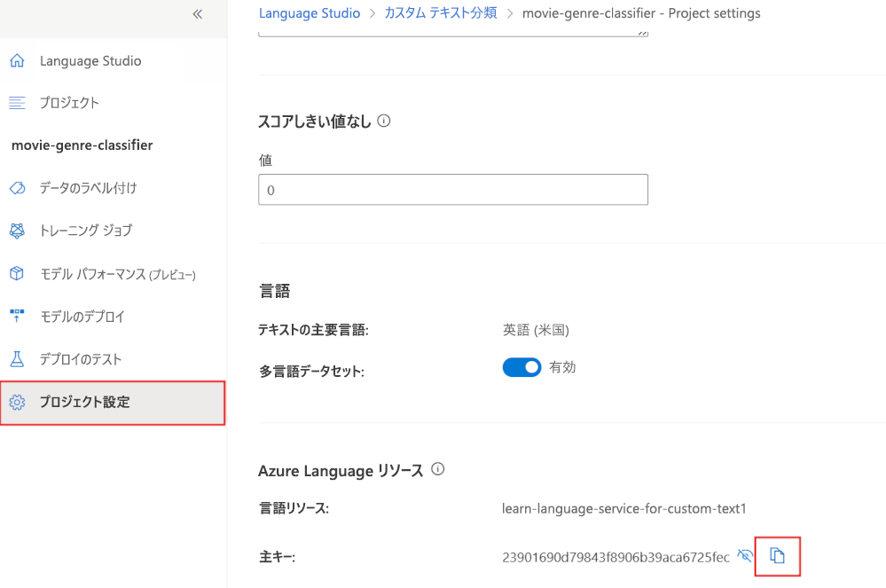Click the テキストの主要言語 label
Viewport: 886px width, 588px height.
click(313, 330)
